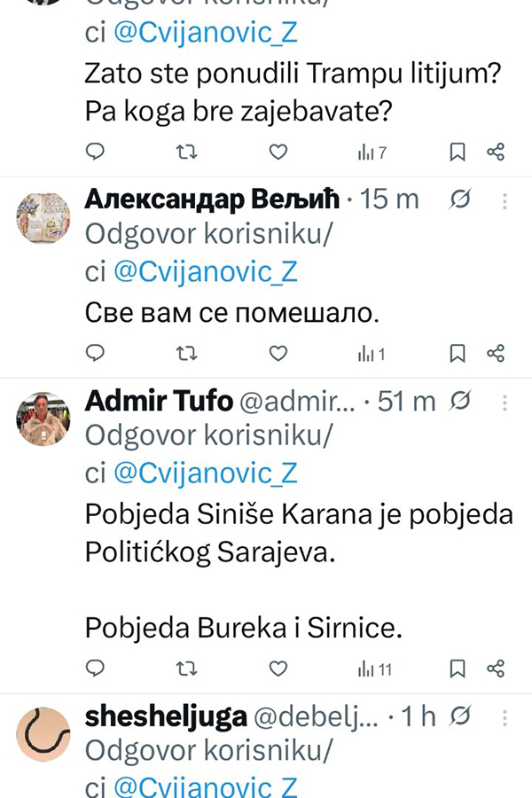Reply to Admir Tufo's tweet
The height and width of the screenshot is (798, 532).
click(95, 668)
